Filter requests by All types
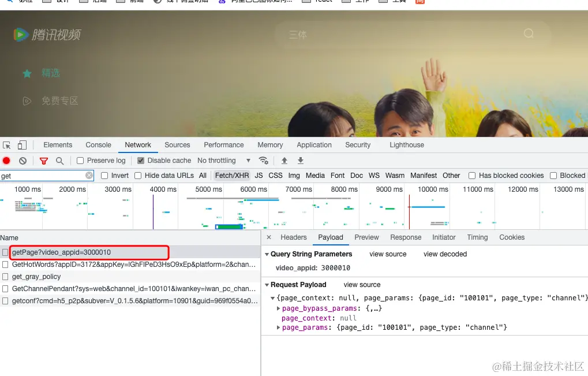This screenshot has width=588, height=376. click(203, 175)
